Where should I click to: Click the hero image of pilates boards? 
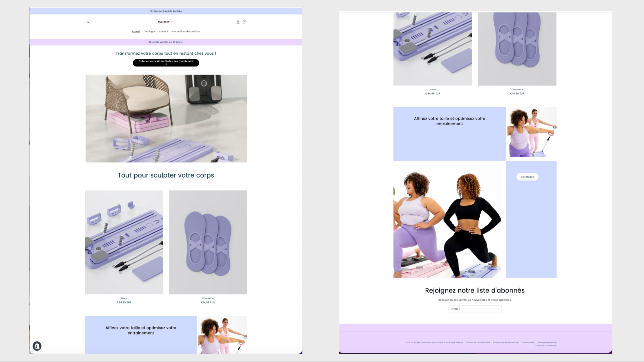click(x=166, y=118)
